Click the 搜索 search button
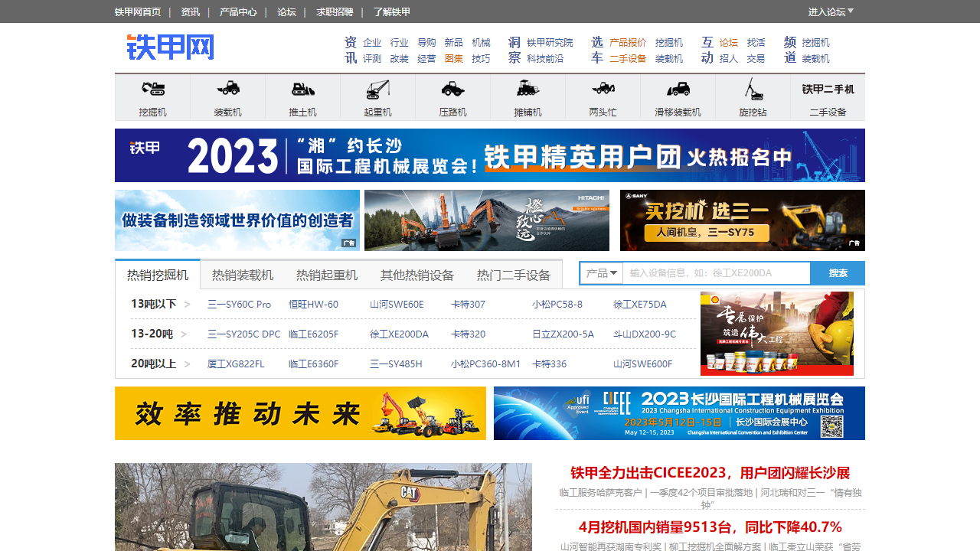980x551 pixels. coord(838,273)
